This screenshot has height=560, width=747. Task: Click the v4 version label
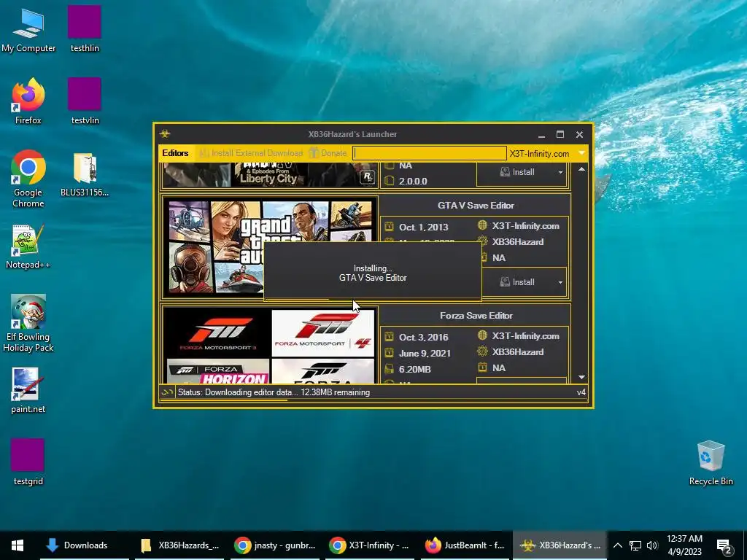click(x=581, y=392)
